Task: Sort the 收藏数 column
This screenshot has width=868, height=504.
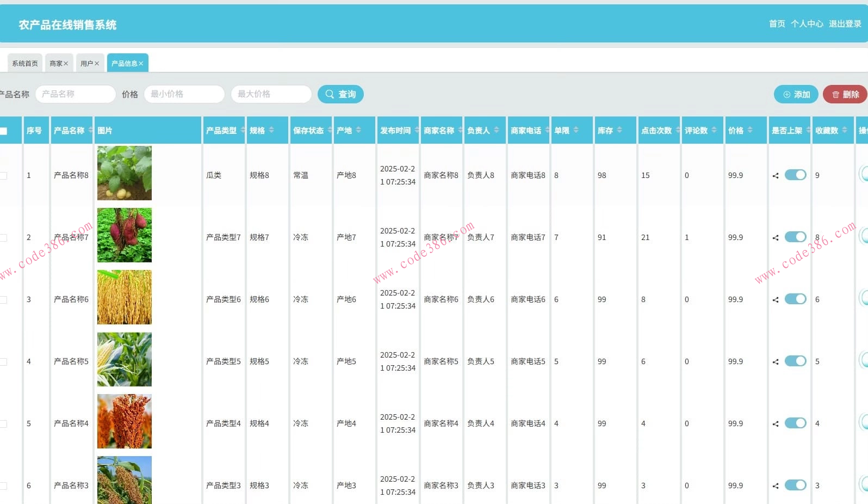Action: 845,130
